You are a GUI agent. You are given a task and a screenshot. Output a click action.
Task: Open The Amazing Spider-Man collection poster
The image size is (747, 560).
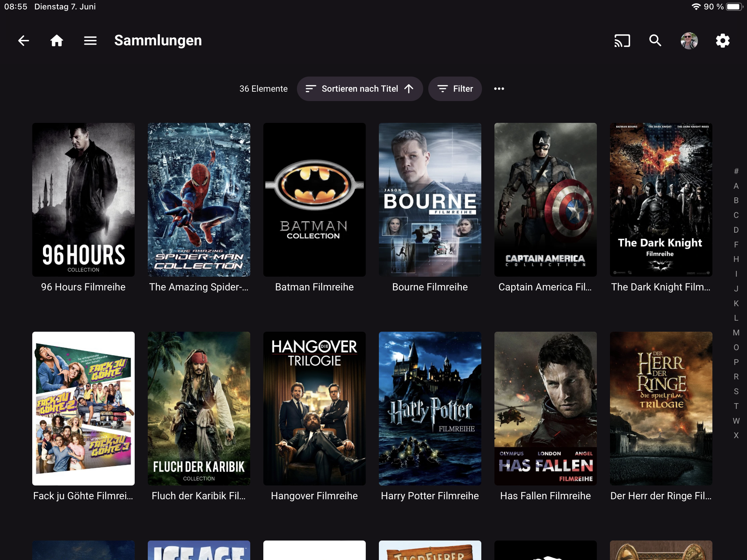click(199, 200)
